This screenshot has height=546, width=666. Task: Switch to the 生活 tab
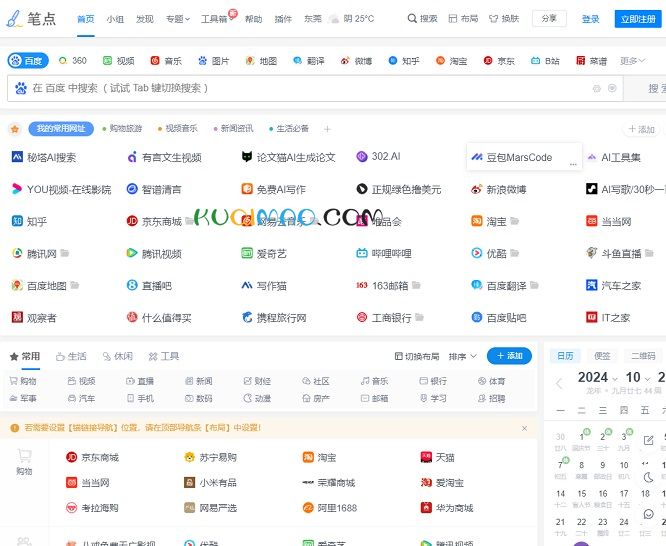(71, 356)
